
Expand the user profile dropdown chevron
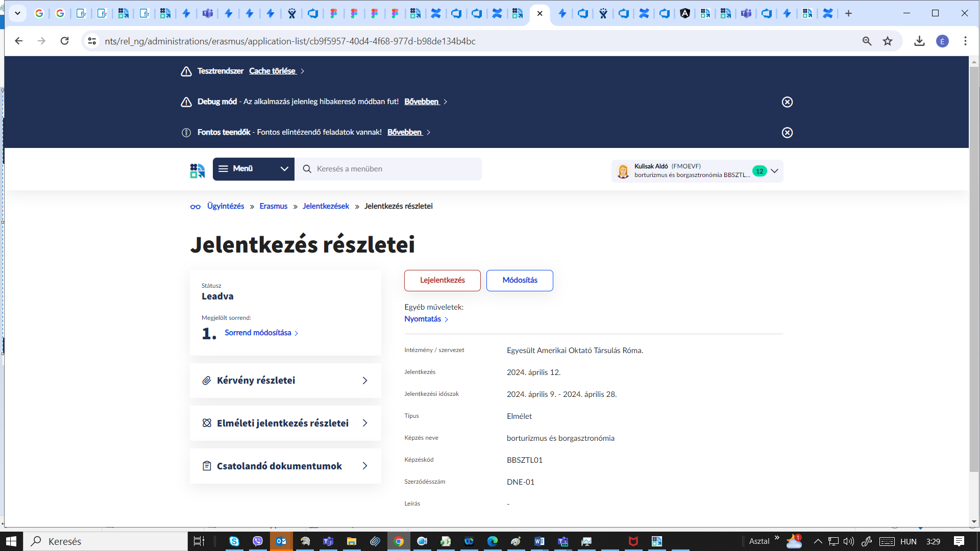(774, 171)
